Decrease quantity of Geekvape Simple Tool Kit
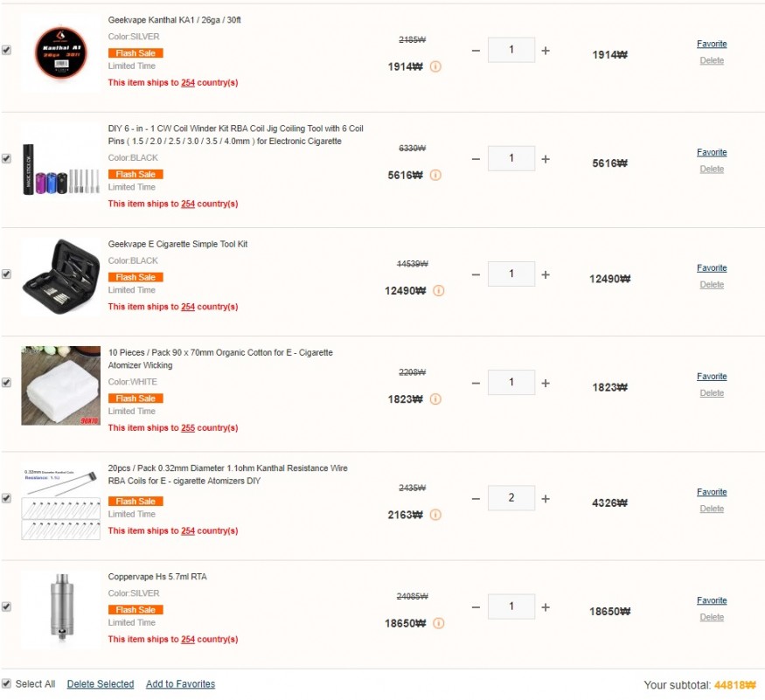Image resolution: width=765 pixels, height=700 pixels. coord(476,274)
